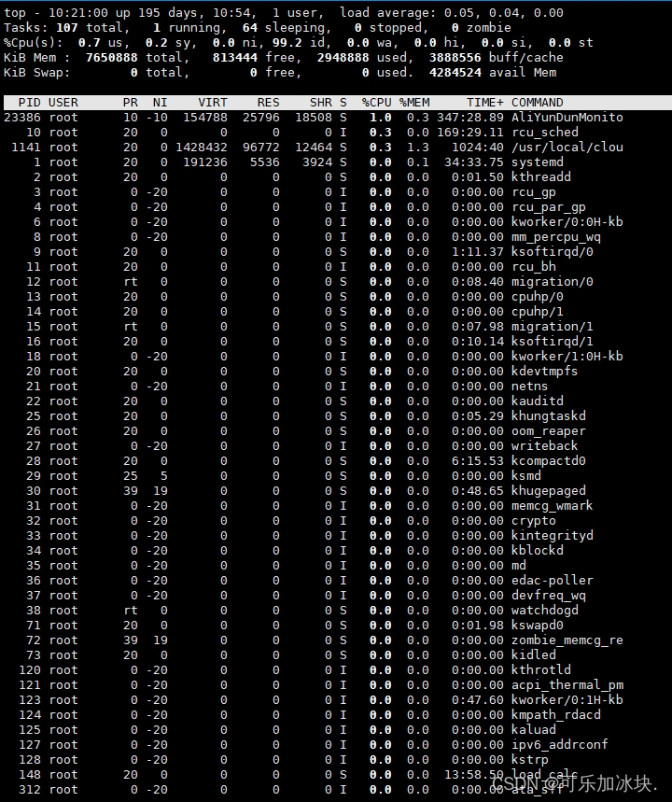Screen dimensions: 672x802
Task: Click the khugepaged command entry
Action: click(549, 490)
